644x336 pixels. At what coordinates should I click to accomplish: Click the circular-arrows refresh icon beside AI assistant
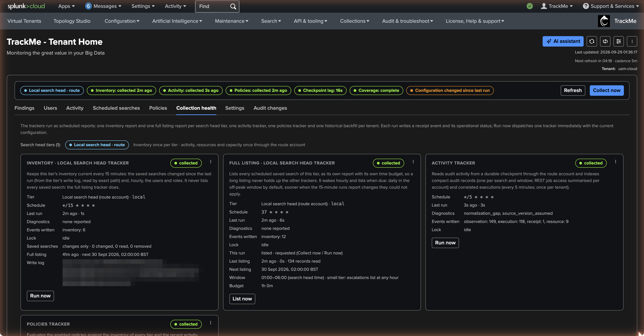[x=591, y=41]
